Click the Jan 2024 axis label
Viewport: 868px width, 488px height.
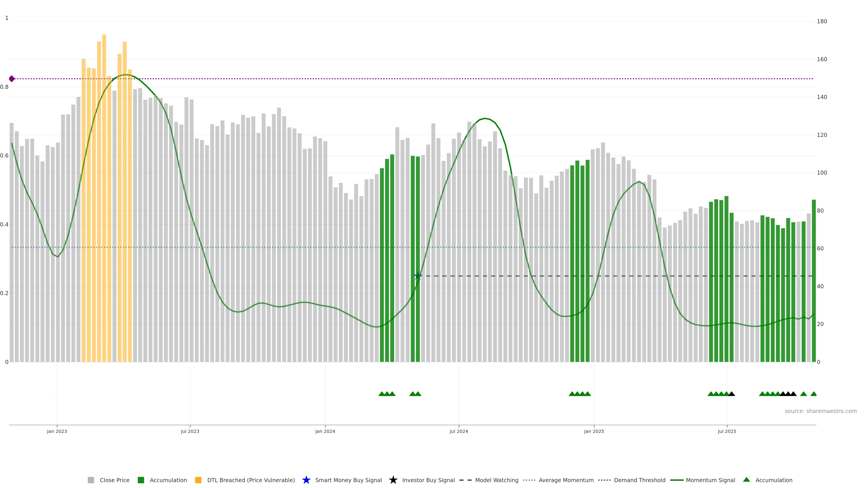pos(325,431)
